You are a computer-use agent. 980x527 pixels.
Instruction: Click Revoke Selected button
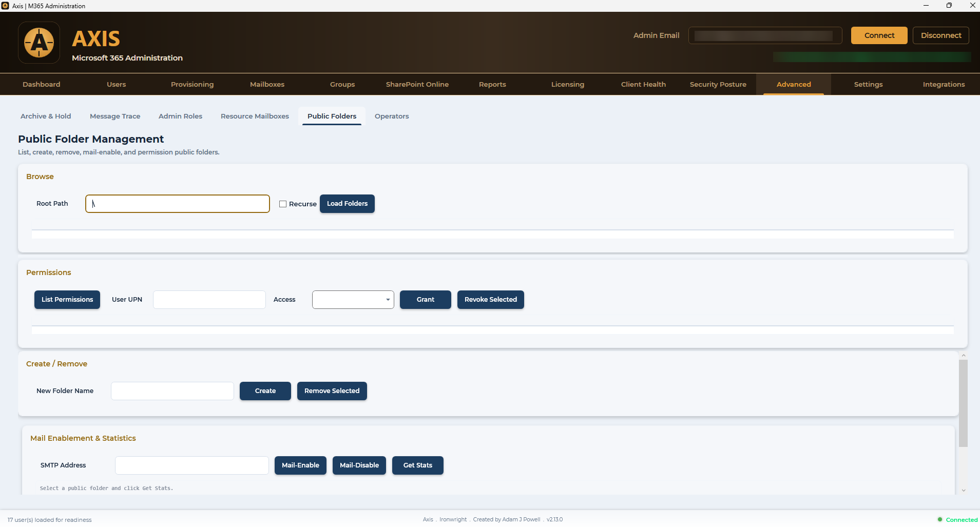pyautogui.click(x=491, y=300)
